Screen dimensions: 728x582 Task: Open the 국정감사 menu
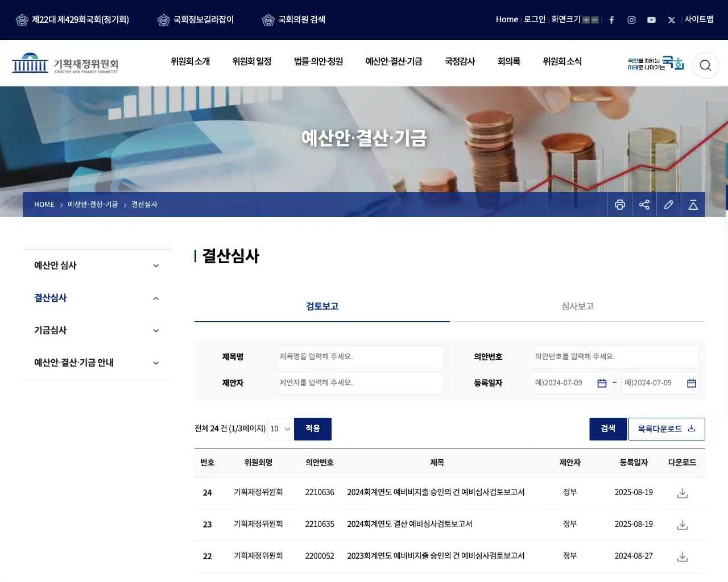point(460,61)
